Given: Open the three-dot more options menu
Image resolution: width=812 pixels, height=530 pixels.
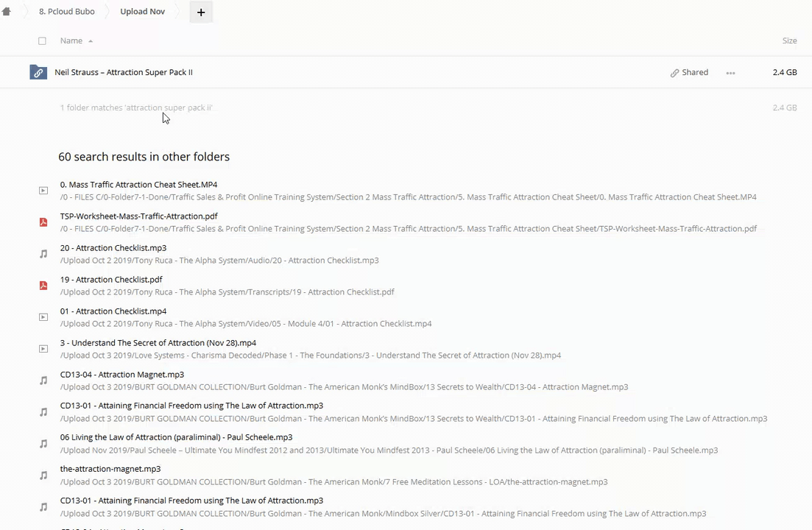Looking at the screenshot, I should pos(730,73).
